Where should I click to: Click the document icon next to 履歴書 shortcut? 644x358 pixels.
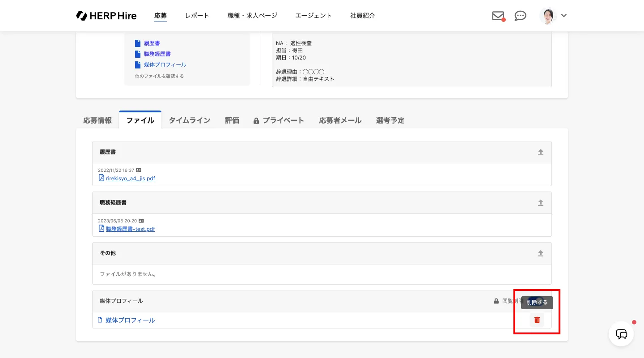pos(138,43)
